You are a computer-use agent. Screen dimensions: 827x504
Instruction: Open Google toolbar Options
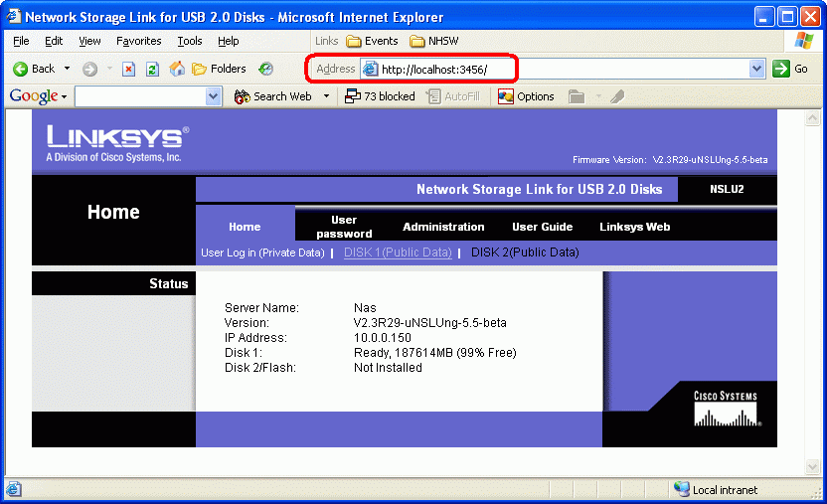click(526, 96)
